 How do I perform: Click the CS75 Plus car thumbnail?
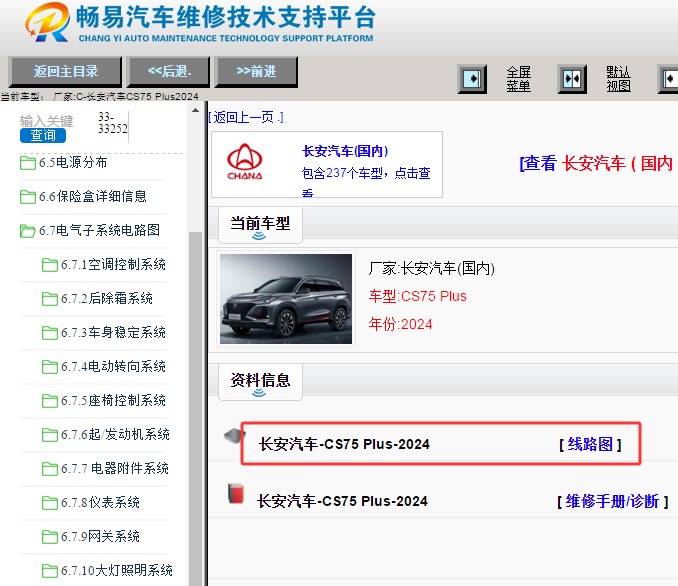coord(286,299)
